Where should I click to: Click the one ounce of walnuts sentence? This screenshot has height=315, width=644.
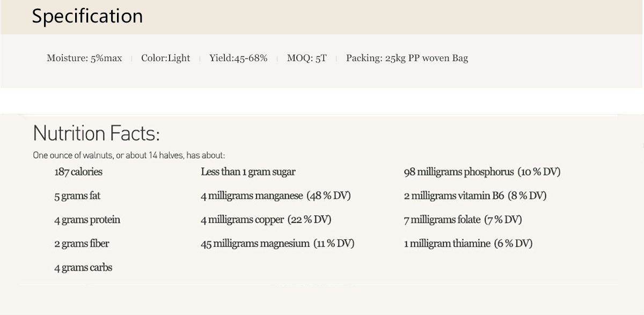[129, 156]
